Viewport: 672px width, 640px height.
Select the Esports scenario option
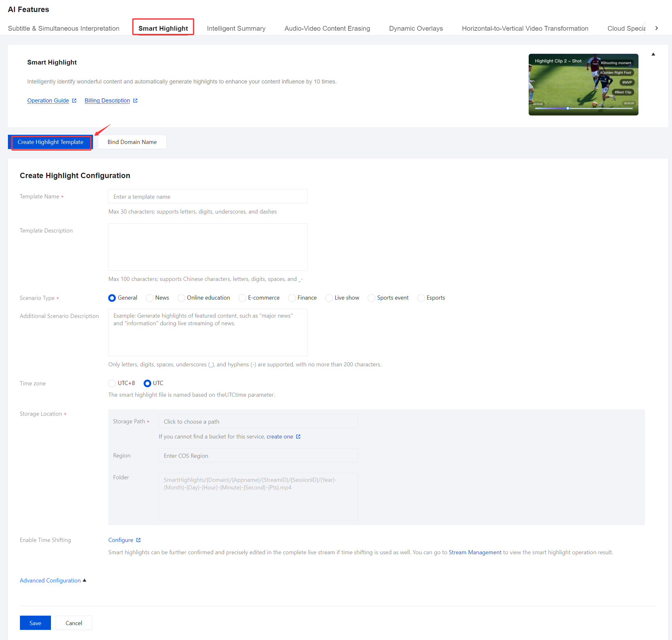(x=421, y=298)
